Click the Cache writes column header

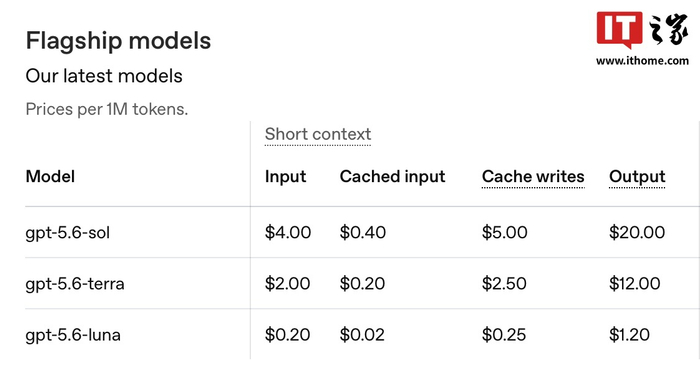pos(533,177)
